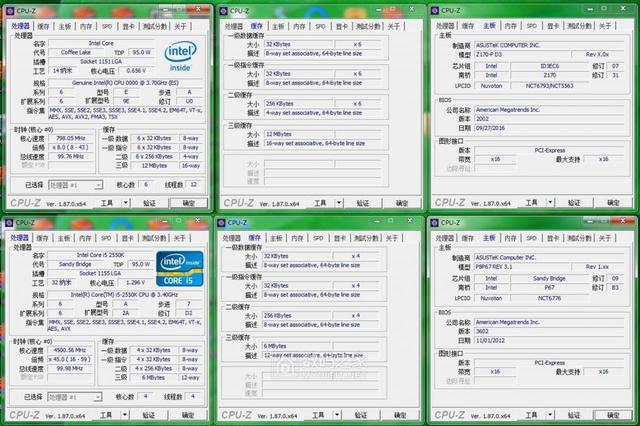The width and height of the screenshot is (640, 426).
Task: Click ASUSTeK COMPUTER INC. in Z170-P D3 window
Action: tap(549, 45)
